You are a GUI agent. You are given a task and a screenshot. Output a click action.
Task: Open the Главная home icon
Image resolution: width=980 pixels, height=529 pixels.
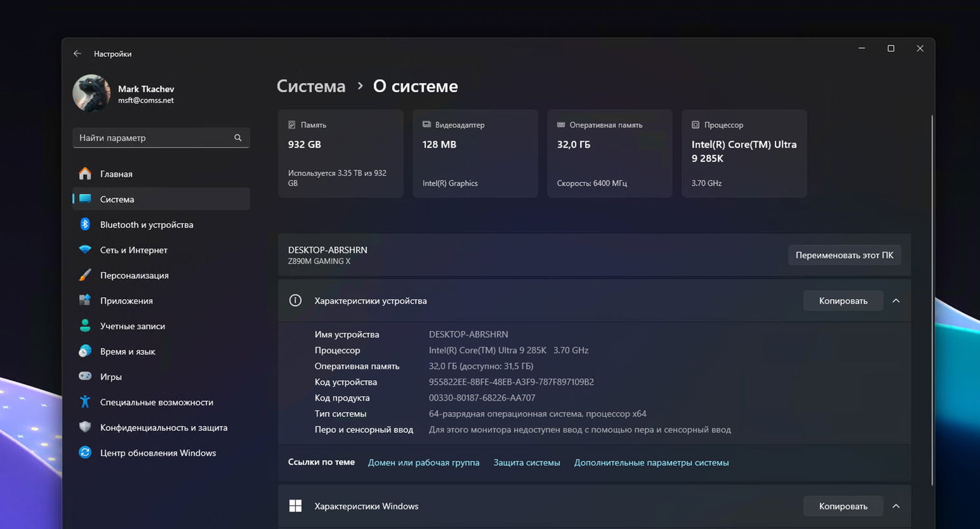(85, 174)
